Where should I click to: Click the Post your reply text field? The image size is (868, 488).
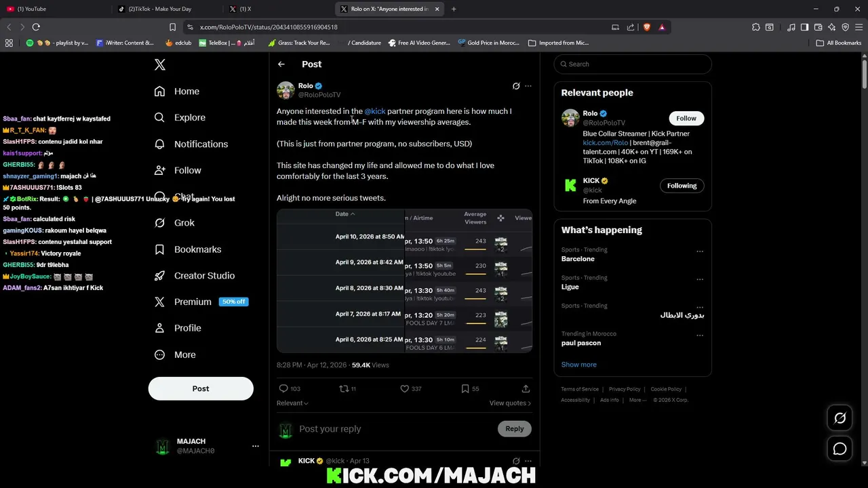[396, 429]
